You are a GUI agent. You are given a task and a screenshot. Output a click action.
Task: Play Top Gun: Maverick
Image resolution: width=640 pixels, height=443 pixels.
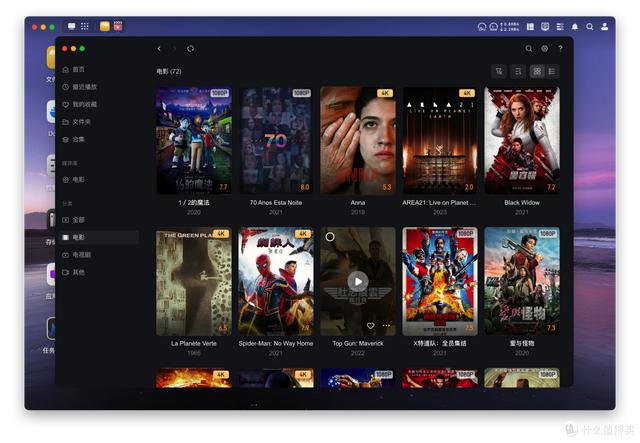(x=358, y=281)
